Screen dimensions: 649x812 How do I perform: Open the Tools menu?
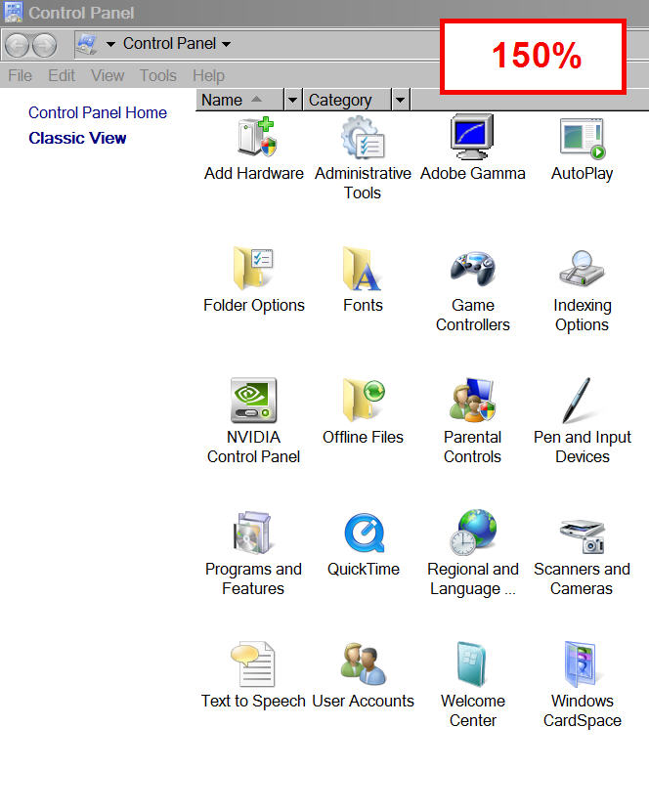tap(157, 75)
